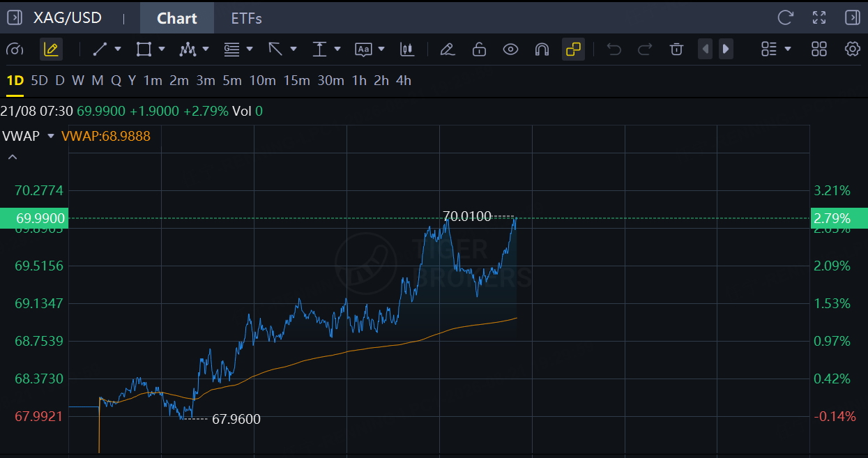The width and height of the screenshot is (868, 458).
Task: Expand text annotation options dropdown
Action: pyautogui.click(x=381, y=49)
